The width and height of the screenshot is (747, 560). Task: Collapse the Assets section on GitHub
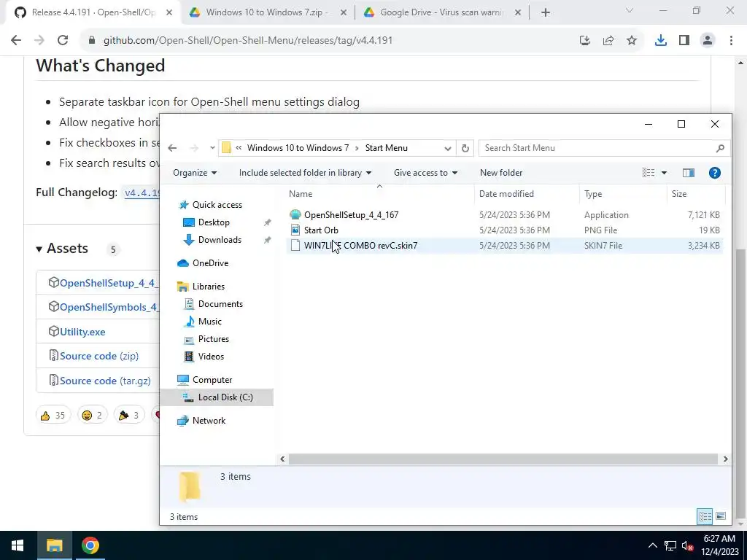pyautogui.click(x=62, y=249)
